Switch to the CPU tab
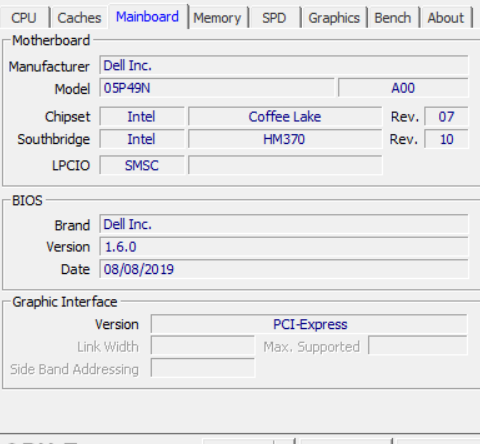The height and width of the screenshot is (444, 480). 24,18
